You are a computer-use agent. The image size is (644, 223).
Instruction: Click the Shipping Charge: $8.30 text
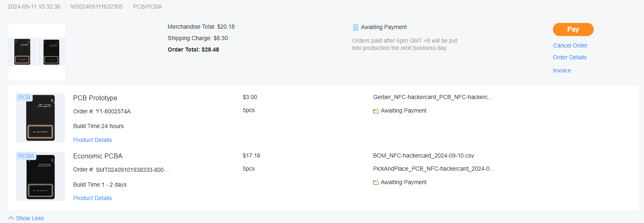[x=198, y=38]
